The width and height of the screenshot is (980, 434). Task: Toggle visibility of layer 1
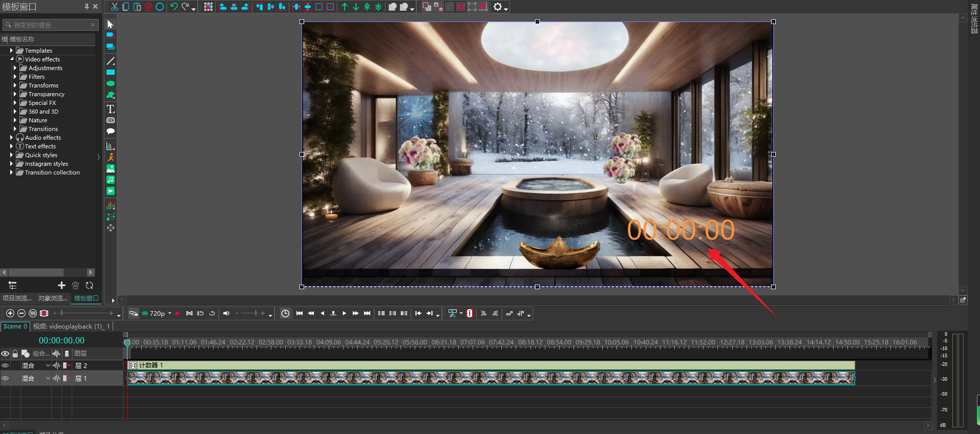tap(5, 379)
